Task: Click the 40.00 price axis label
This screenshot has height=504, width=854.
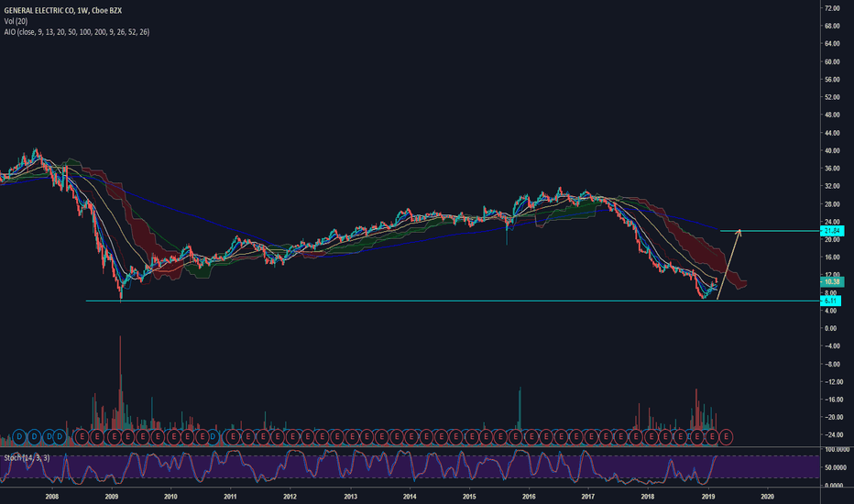Action: point(832,151)
